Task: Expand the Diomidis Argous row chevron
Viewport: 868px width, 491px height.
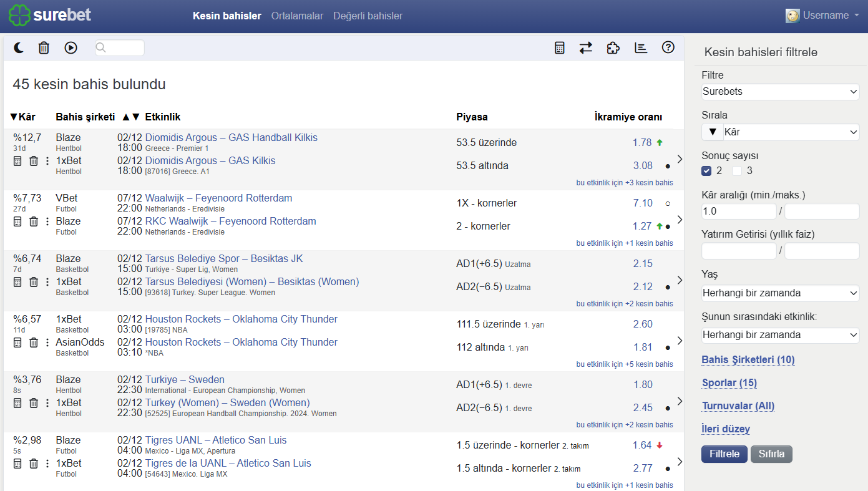Action: [x=680, y=159]
